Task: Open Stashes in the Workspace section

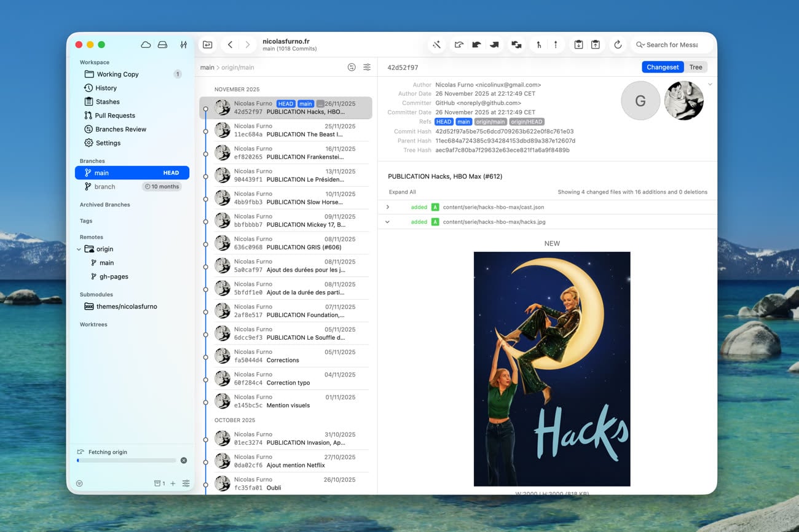Action: click(108, 102)
